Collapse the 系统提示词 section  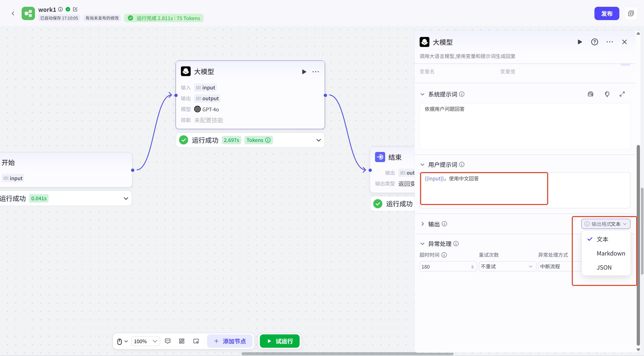[422, 94]
